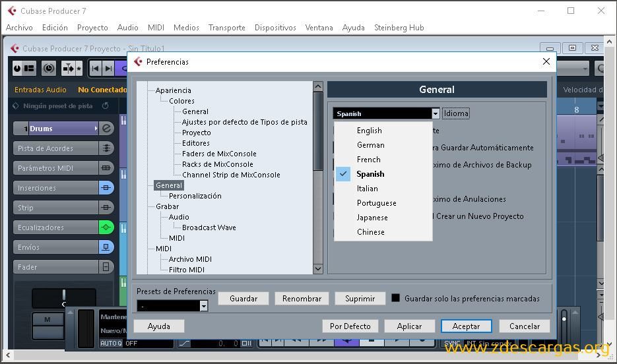The width and height of the screenshot is (617, 364).
Task: Toggle 'Guardar solo las preferencias marcadas' checkbox
Action: pos(395,298)
